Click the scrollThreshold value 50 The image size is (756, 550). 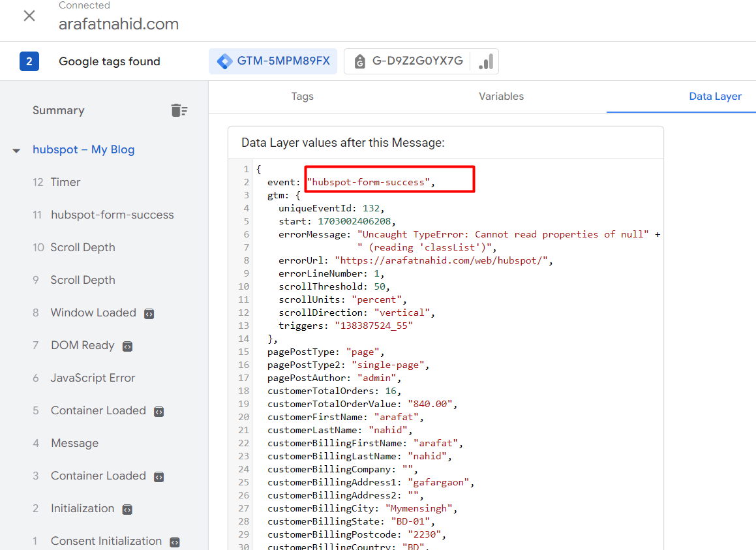[380, 286]
